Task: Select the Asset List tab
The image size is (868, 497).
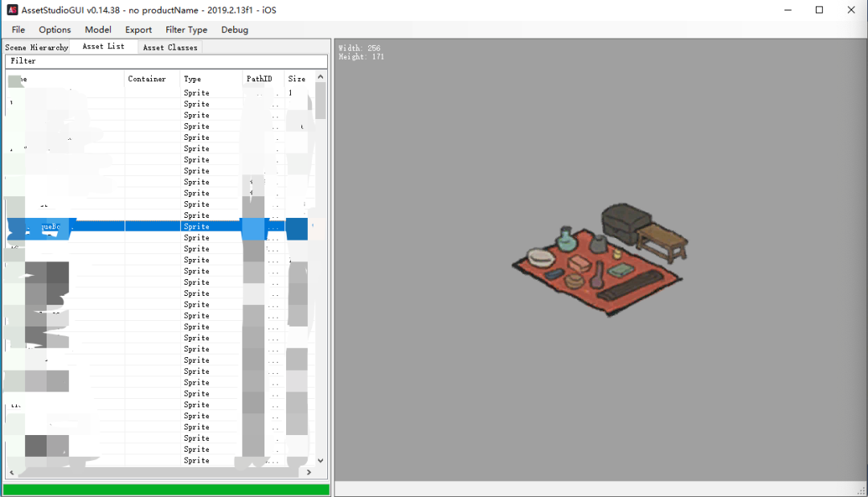Action: (104, 47)
